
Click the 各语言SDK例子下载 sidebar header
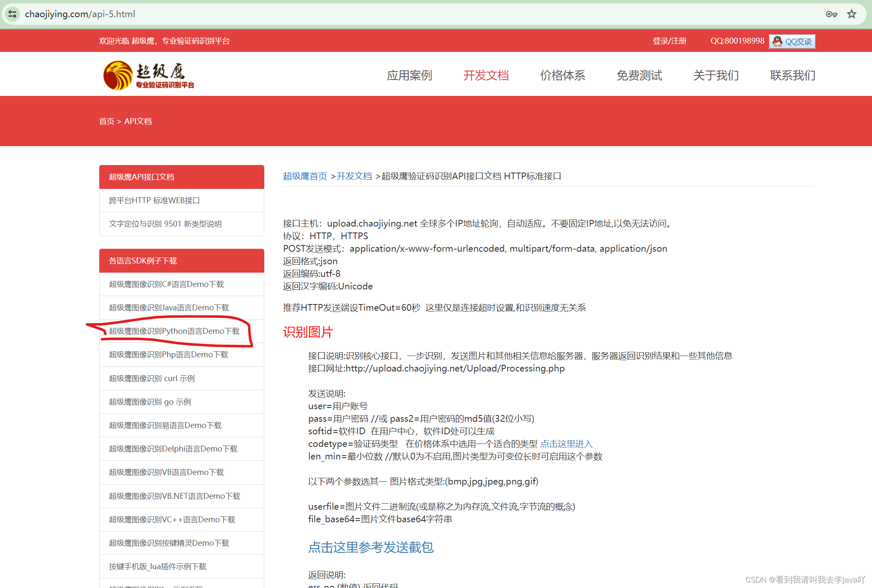tap(182, 260)
